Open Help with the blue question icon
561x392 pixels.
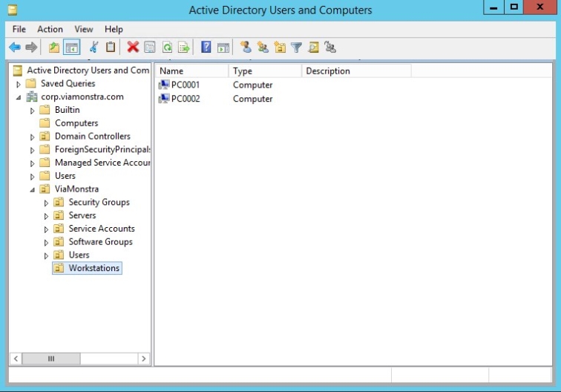point(206,48)
